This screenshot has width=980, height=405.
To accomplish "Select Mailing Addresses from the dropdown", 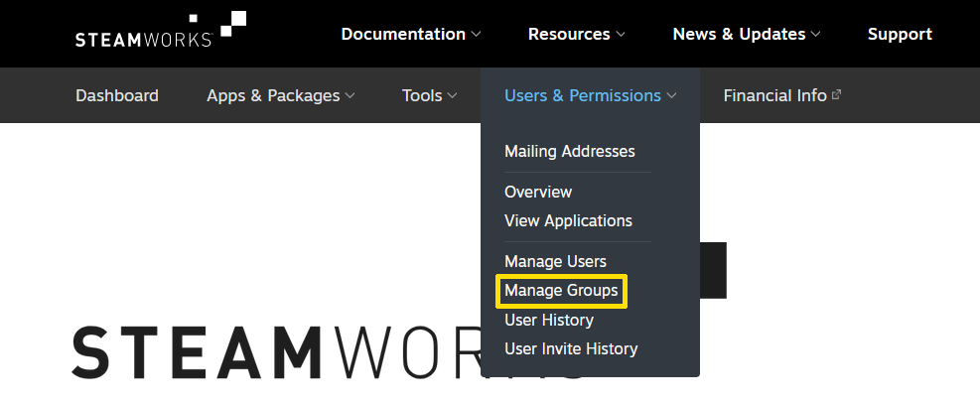I will point(569,151).
